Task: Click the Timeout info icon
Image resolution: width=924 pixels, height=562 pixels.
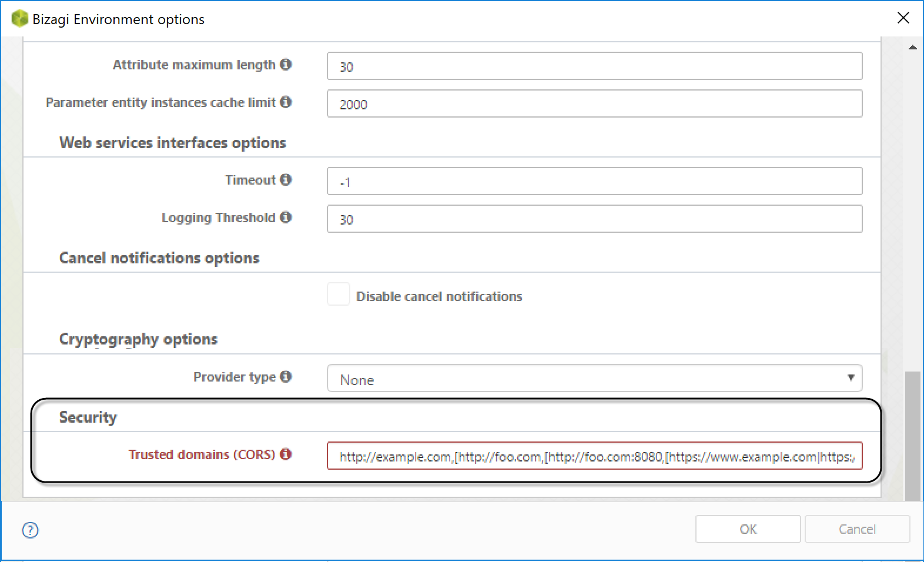Action: pyautogui.click(x=286, y=179)
